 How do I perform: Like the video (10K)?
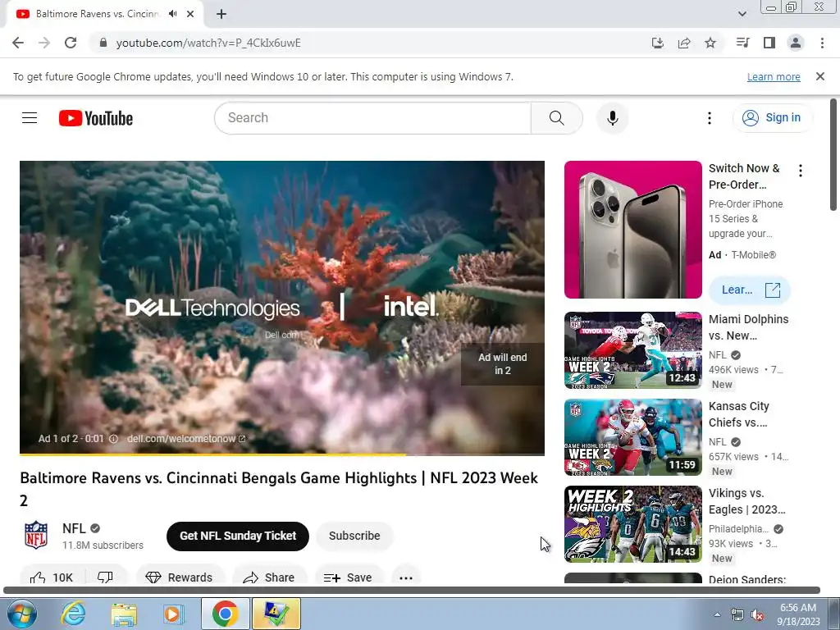52,577
